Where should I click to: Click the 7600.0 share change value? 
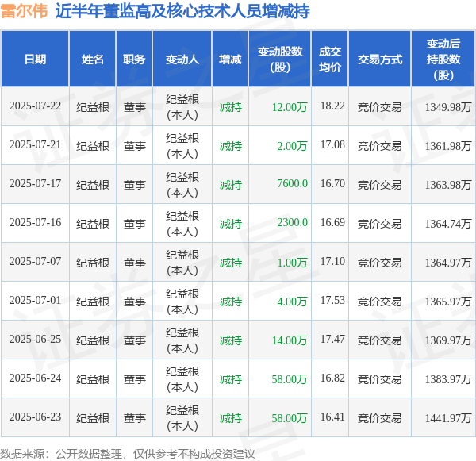click(x=292, y=184)
